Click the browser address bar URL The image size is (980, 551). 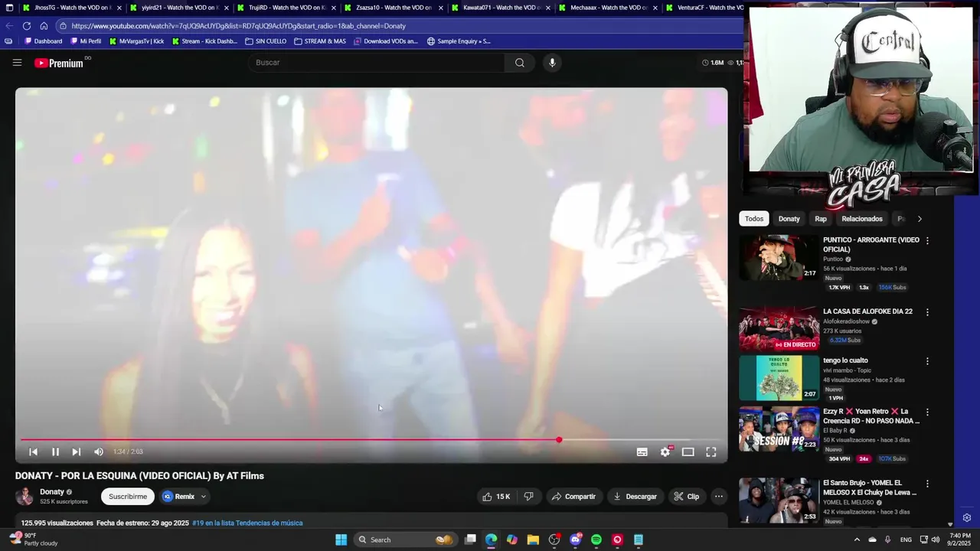pyautogui.click(x=239, y=26)
